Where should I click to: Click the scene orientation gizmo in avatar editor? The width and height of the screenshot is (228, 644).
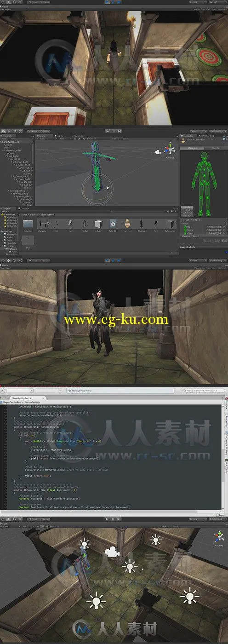(171, 149)
